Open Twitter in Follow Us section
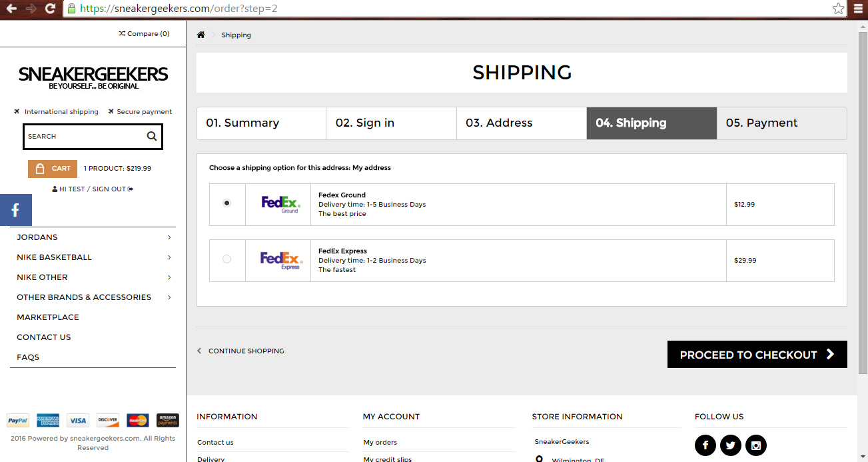Screen dimensions: 868x462 pos(730,445)
